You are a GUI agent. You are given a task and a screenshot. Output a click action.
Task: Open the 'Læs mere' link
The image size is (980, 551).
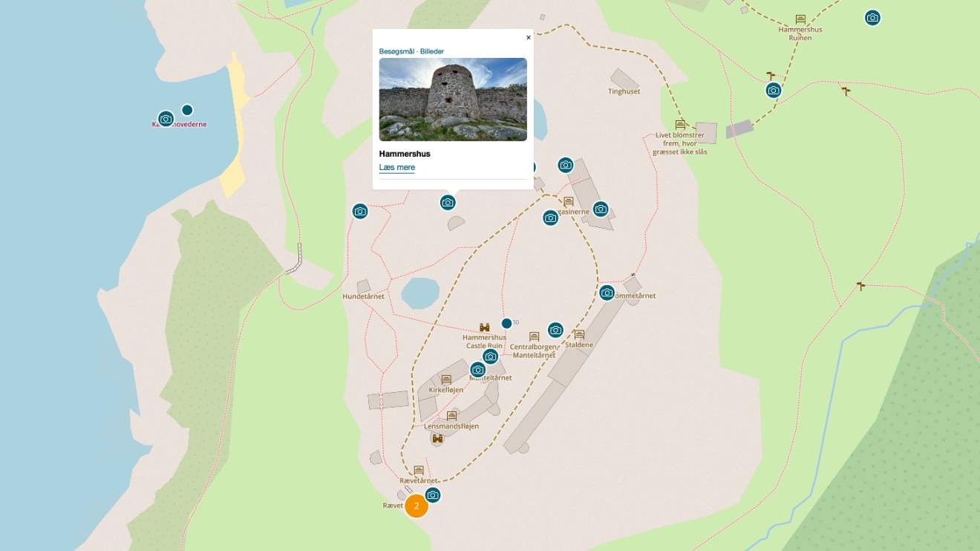coord(397,168)
